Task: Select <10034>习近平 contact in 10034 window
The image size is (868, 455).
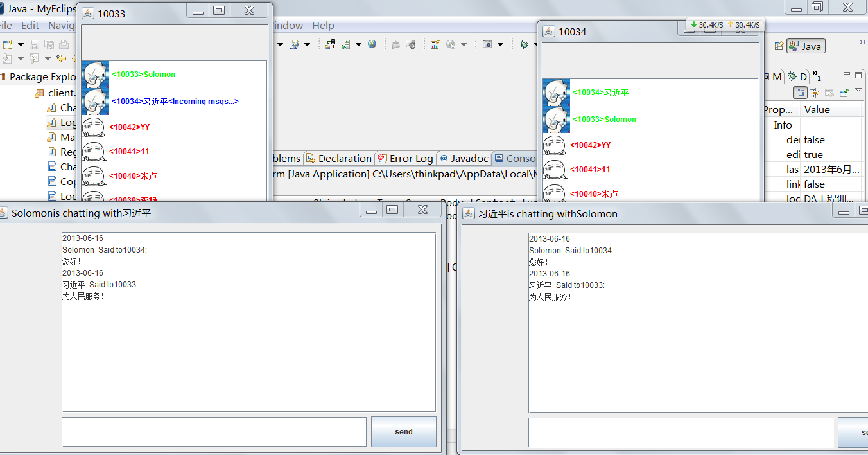Action: tap(650, 93)
